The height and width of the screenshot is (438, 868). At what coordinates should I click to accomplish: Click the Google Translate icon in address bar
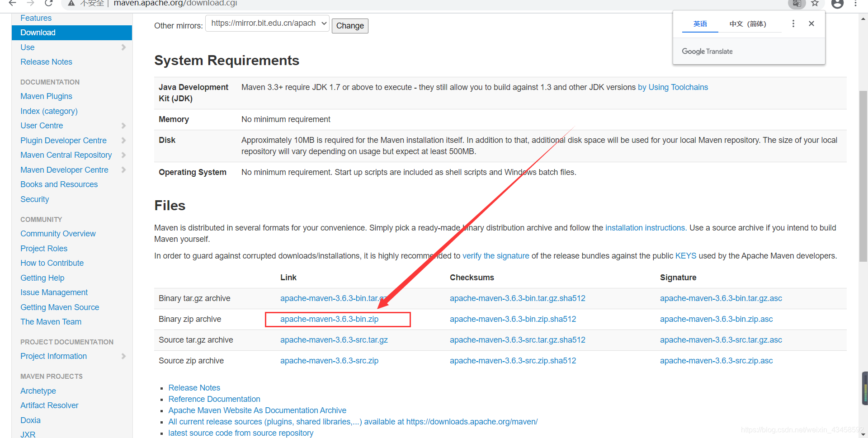point(797,4)
